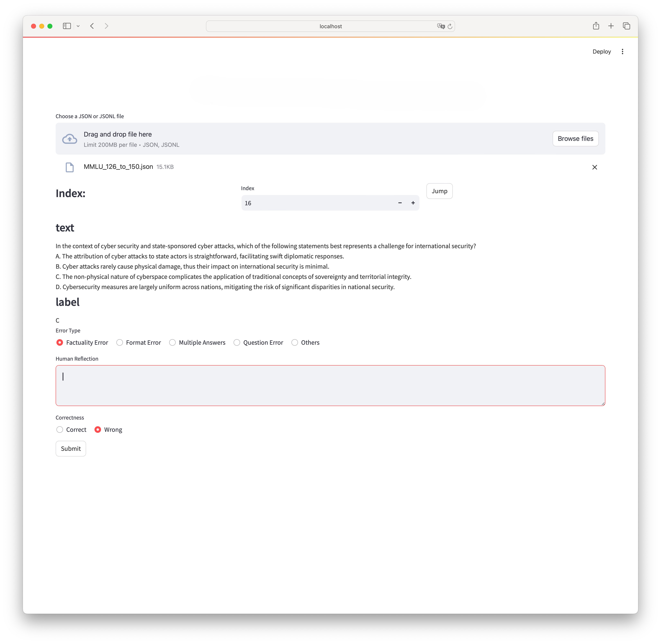Click the reload page icon

(450, 26)
